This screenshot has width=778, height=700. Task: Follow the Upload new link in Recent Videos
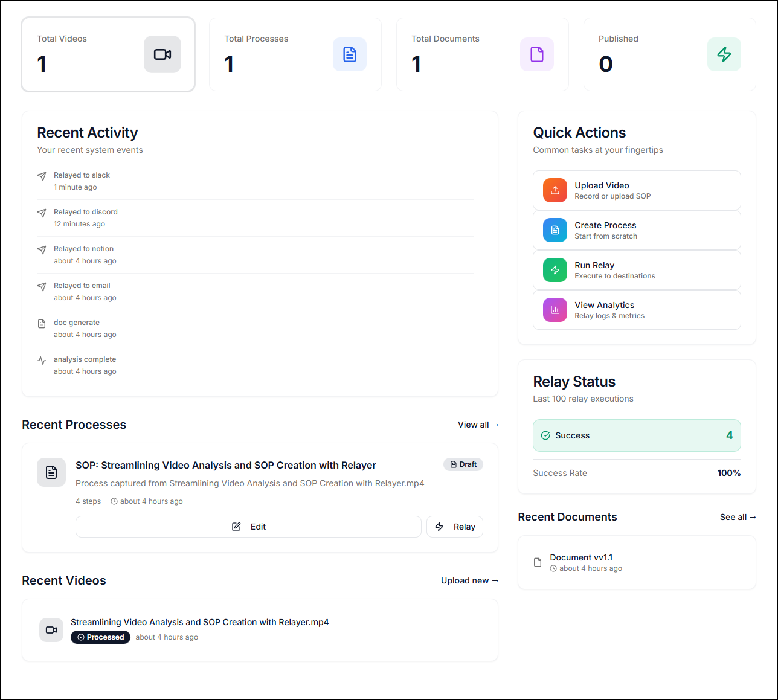tap(469, 580)
